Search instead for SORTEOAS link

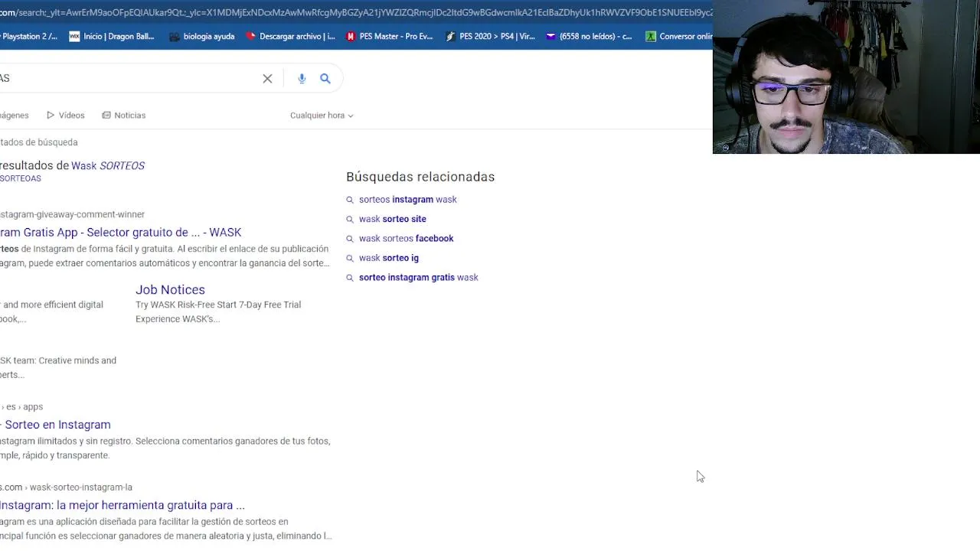point(21,178)
